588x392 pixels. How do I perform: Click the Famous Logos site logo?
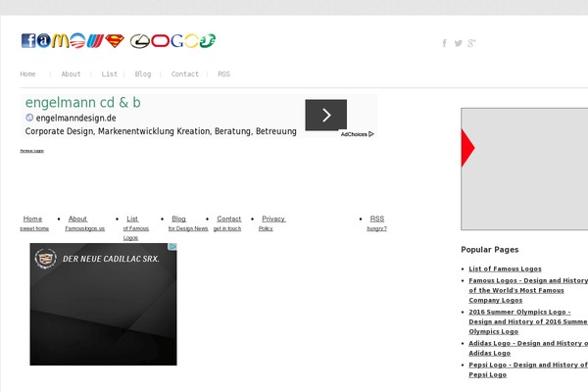coord(119,40)
